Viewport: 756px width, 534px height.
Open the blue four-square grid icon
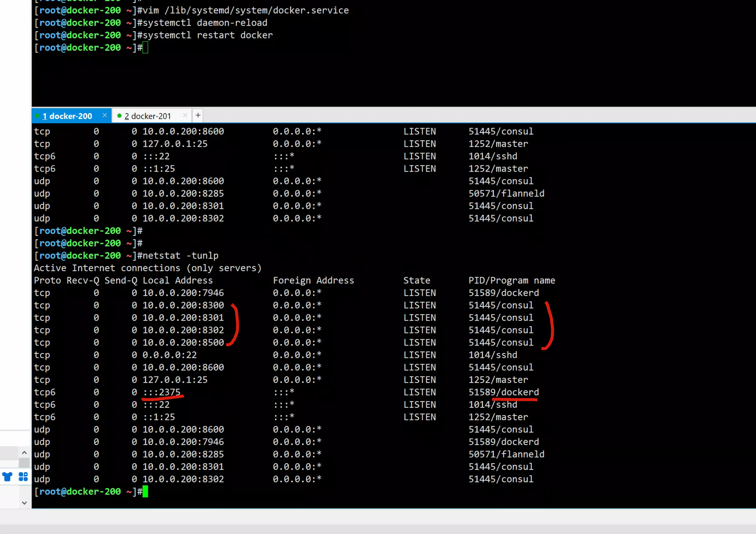(23, 477)
